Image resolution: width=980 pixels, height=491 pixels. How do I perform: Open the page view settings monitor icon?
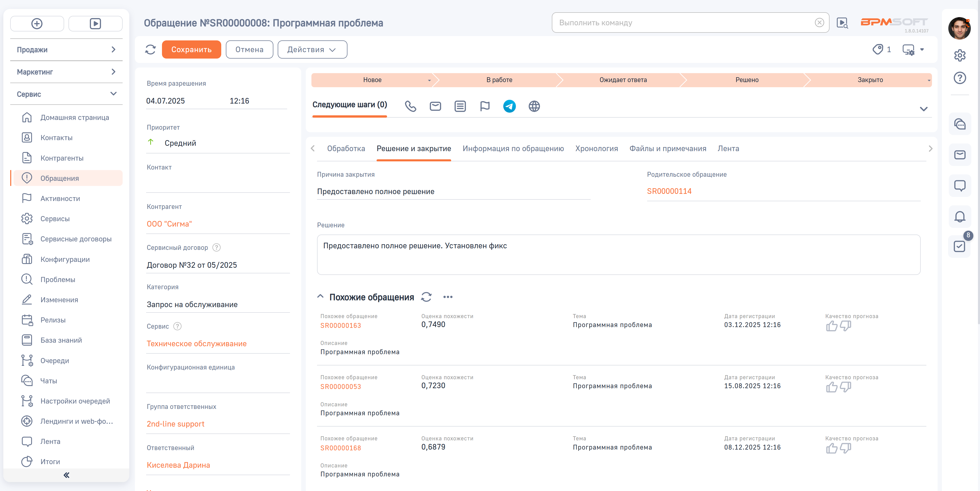pyautogui.click(x=908, y=50)
